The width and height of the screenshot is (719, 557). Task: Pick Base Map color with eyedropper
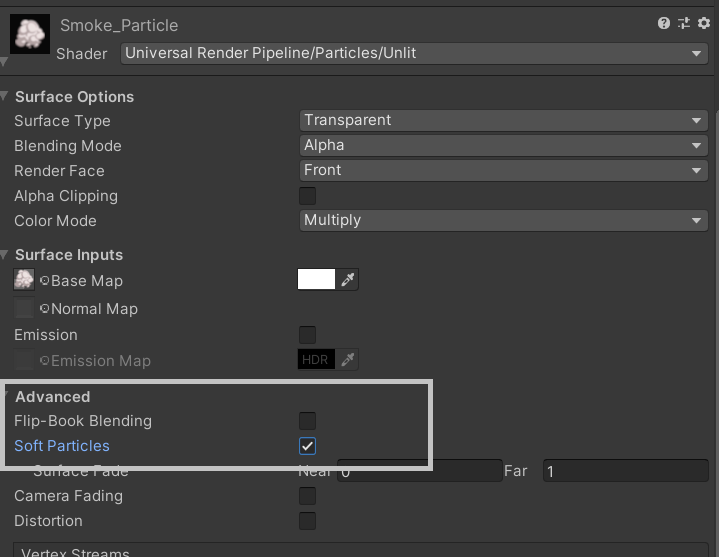tap(348, 280)
